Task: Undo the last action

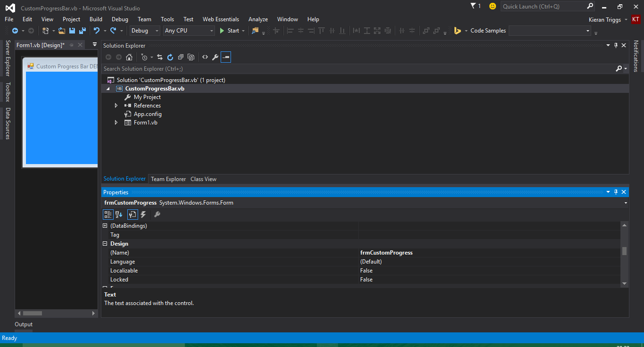Action: [x=97, y=31]
